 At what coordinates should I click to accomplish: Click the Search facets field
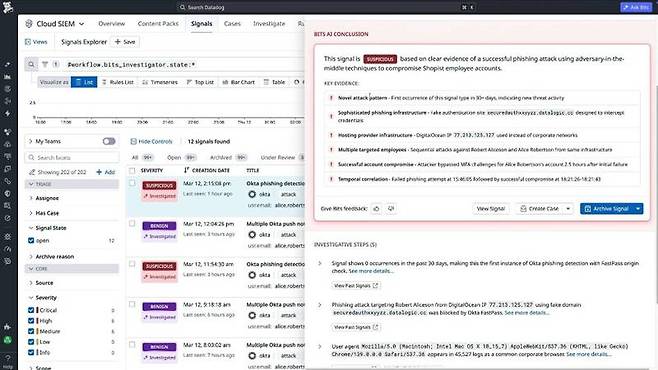tap(72, 157)
